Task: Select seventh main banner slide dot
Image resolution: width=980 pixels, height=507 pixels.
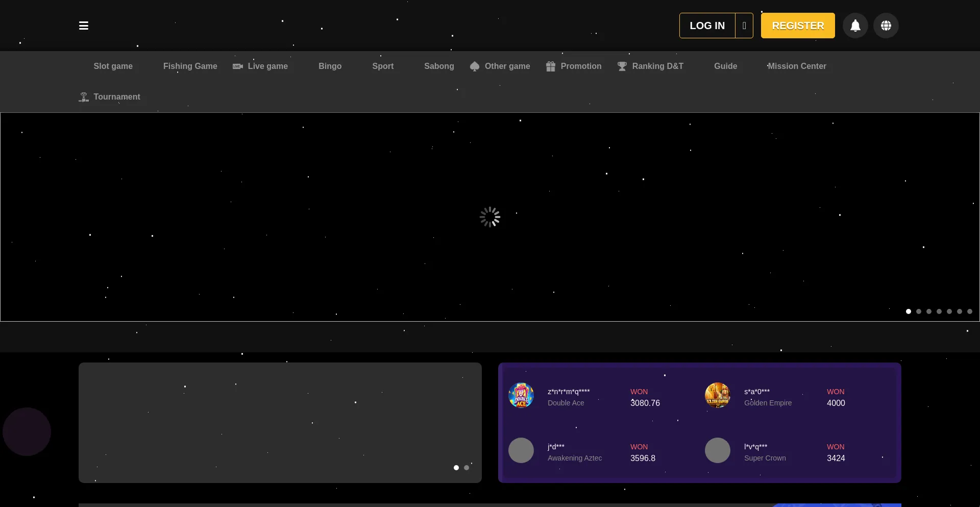Action: [970, 311]
